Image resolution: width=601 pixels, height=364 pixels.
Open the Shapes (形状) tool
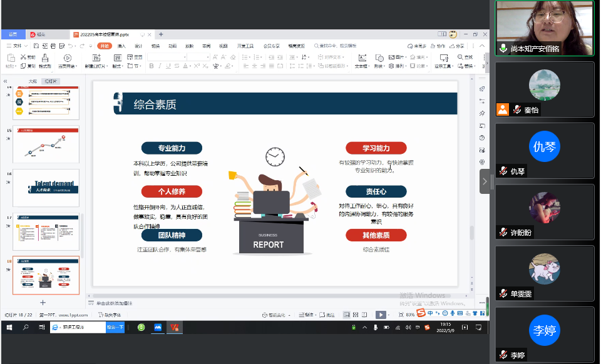[x=379, y=59]
